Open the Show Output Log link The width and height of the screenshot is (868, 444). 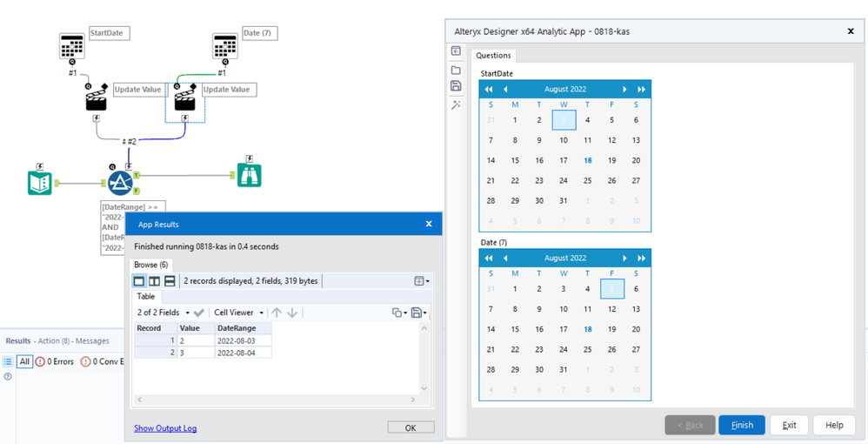click(165, 428)
